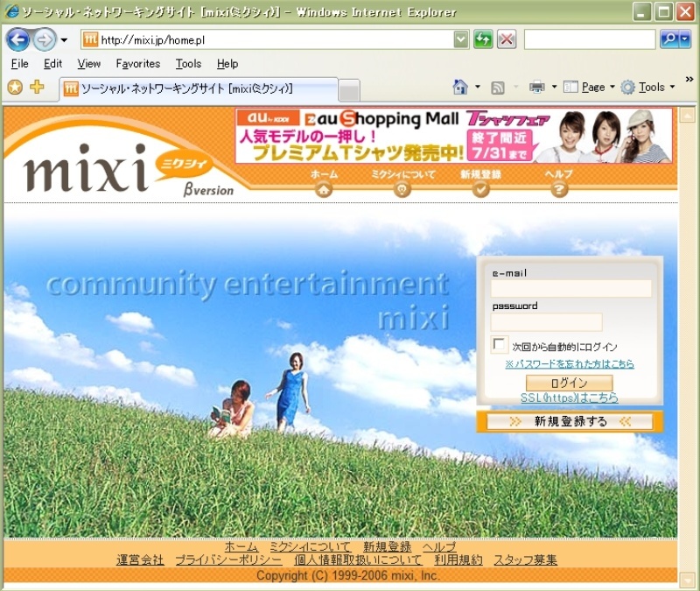Click the ミクシィについて lightbulb nav icon
The height and width of the screenshot is (591, 700).
point(402,189)
